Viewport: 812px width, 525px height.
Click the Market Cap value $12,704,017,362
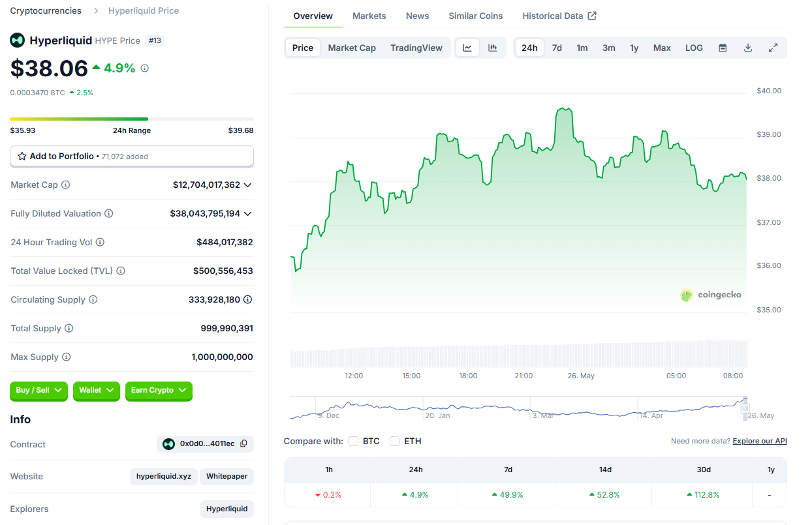pos(206,185)
